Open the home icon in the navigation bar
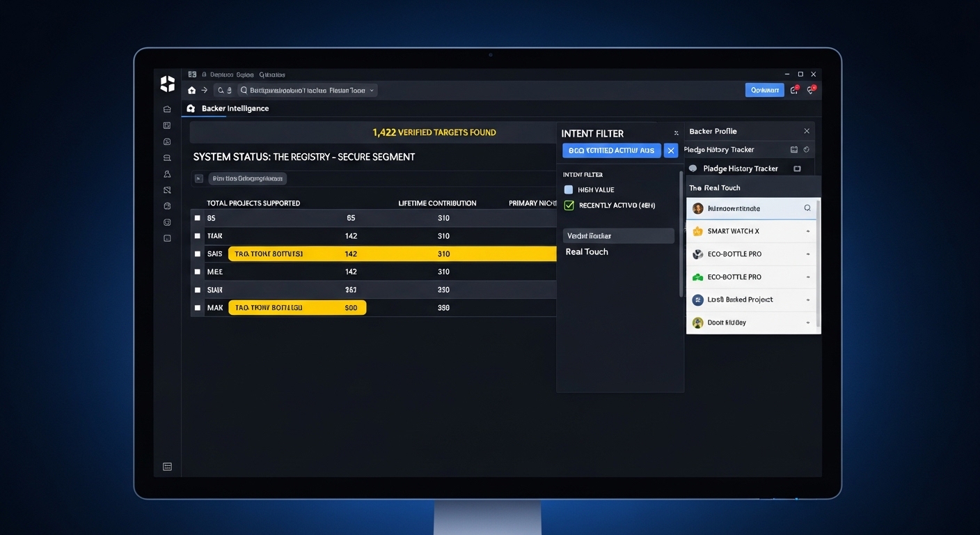 click(x=191, y=90)
